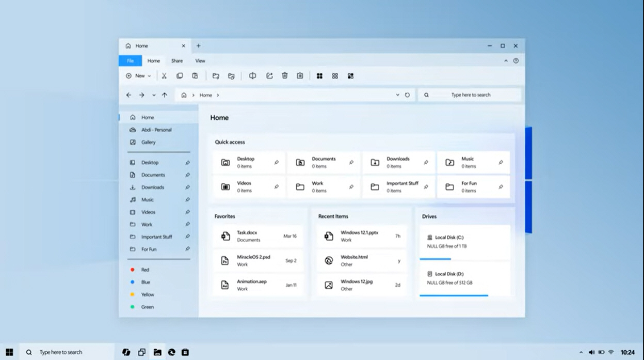
Task: Toggle the pin on the Music folder sidebar entry
Action: point(187,199)
